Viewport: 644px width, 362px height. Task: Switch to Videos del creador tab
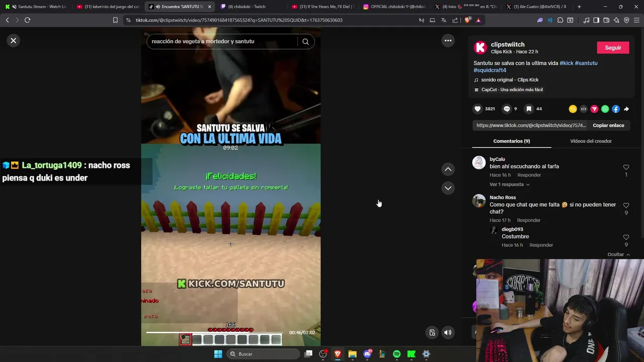(x=591, y=141)
